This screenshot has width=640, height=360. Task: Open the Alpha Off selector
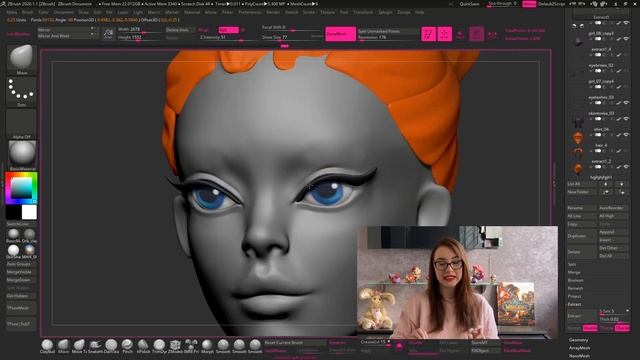click(22, 124)
